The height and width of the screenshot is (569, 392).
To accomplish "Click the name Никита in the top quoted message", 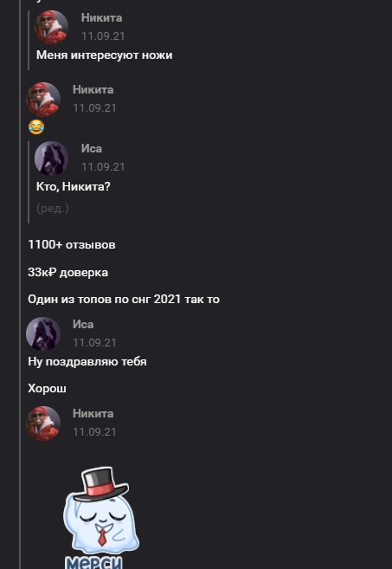I will 101,18.
